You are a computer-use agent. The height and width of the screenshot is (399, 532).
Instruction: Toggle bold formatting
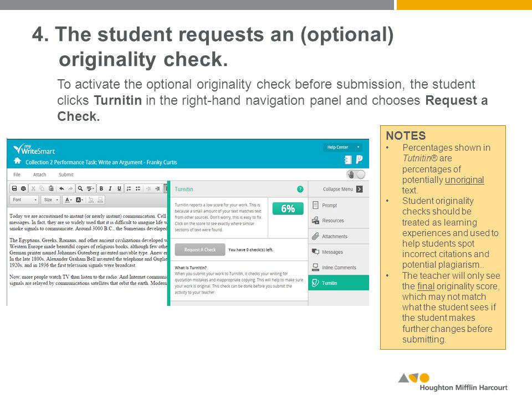pos(101,188)
